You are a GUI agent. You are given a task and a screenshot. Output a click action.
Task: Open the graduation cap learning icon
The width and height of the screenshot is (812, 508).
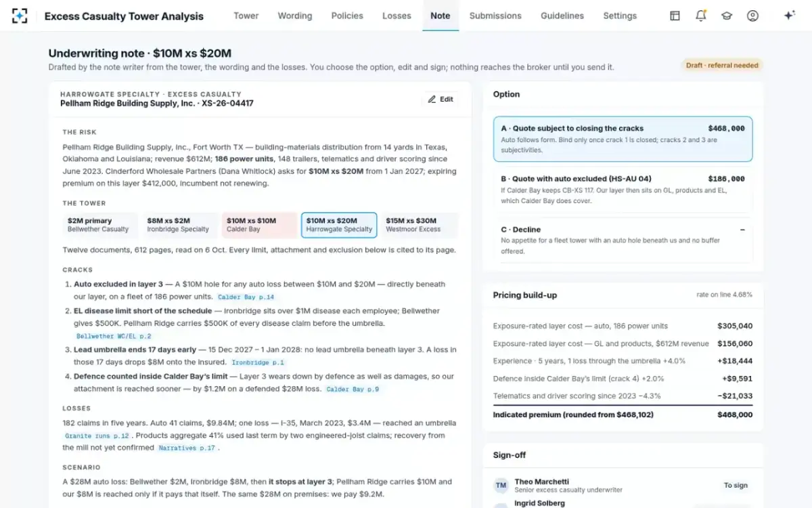click(727, 16)
